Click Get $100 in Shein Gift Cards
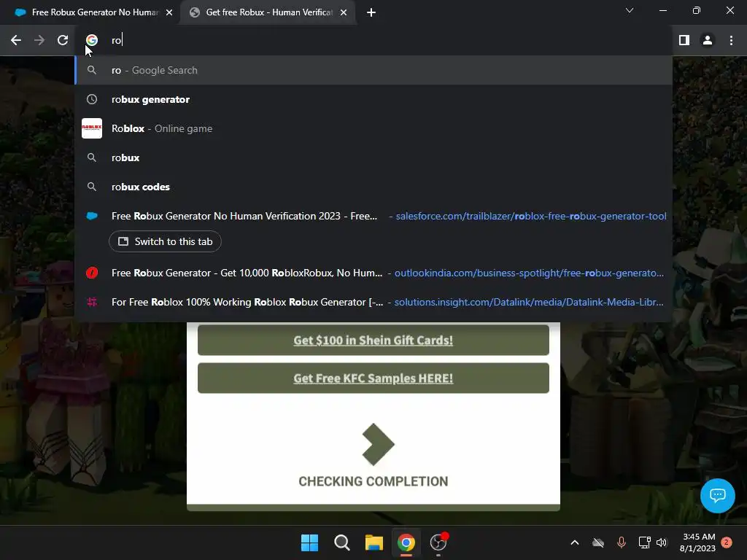 click(373, 340)
